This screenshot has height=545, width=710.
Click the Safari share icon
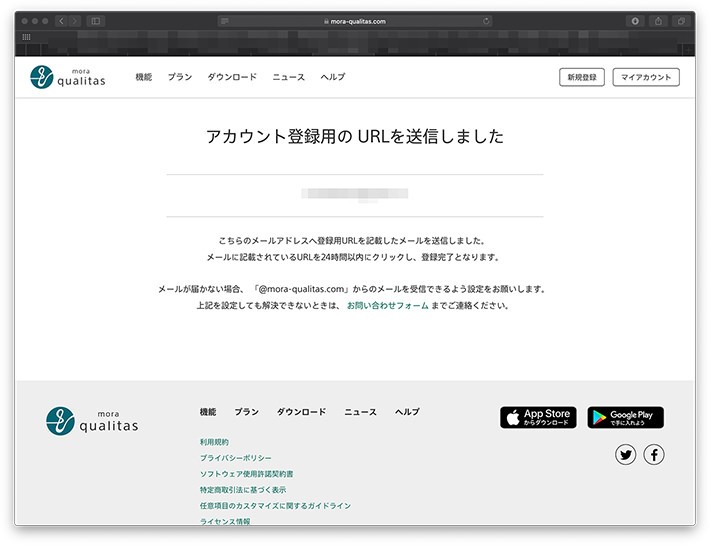click(658, 21)
